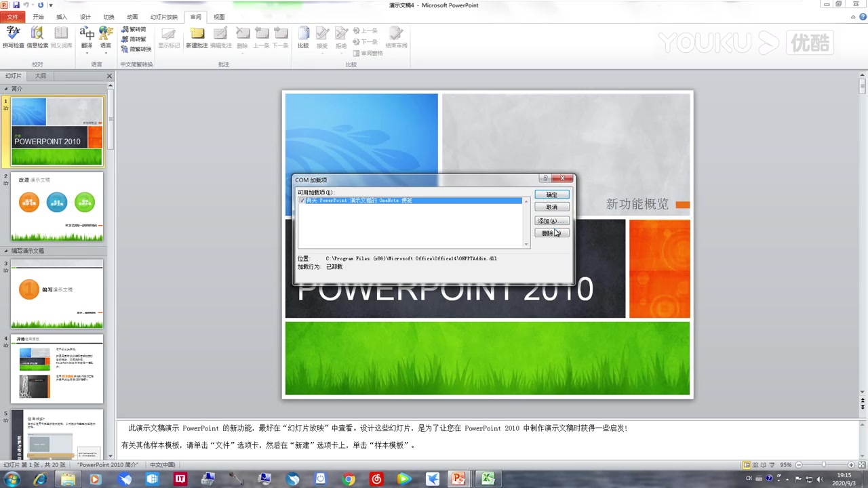Select the 拼写检查 spelling check tool

tap(13, 37)
